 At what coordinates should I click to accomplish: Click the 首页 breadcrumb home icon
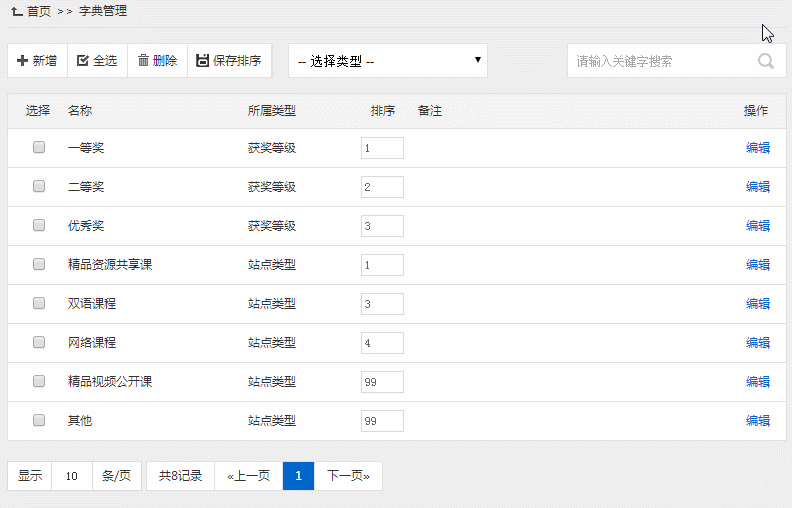coord(17,12)
